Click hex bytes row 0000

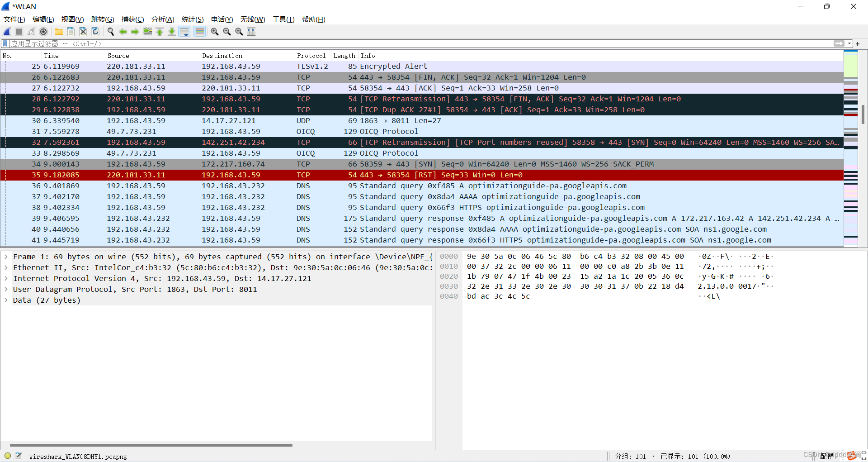pyautogui.click(x=576, y=257)
